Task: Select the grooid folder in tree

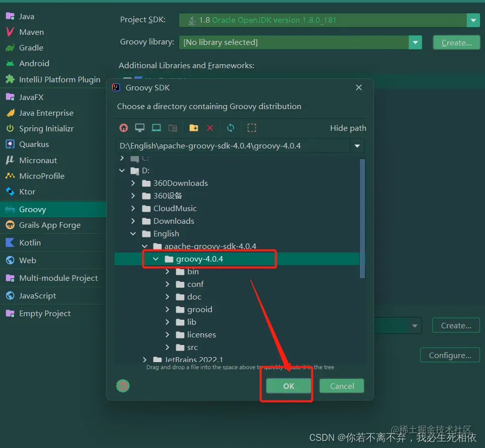Action: (x=199, y=310)
